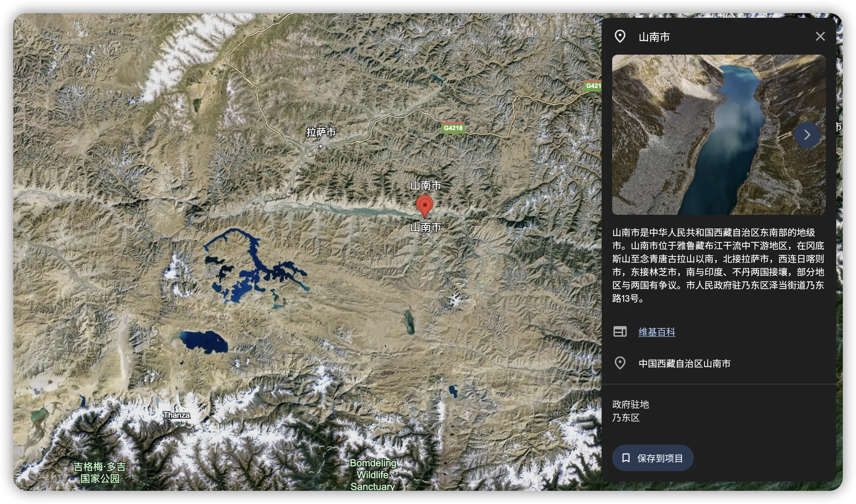Click the G421 highway marker by the panel
Image resolution: width=856 pixels, height=504 pixels.
click(x=593, y=85)
